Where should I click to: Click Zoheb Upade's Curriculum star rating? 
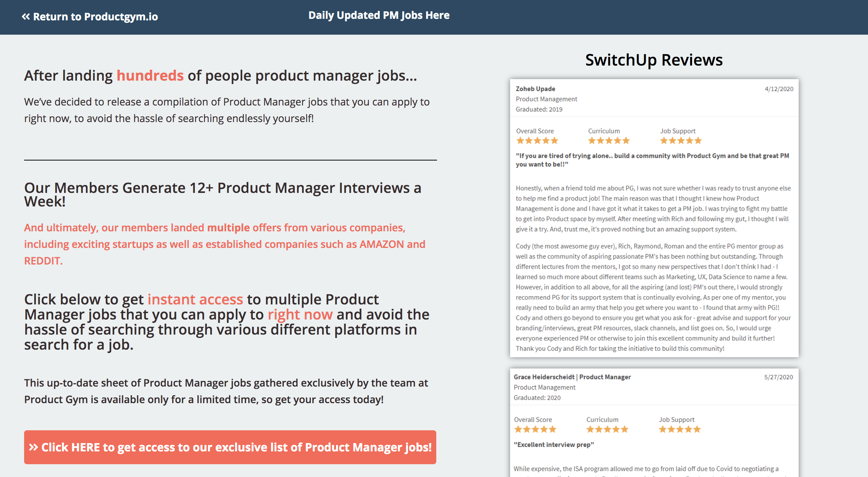click(x=609, y=141)
